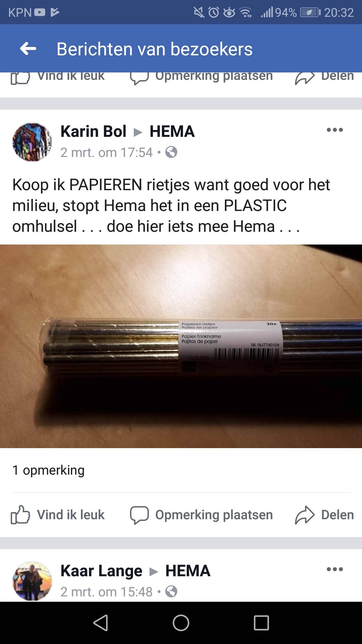The width and height of the screenshot is (362, 644).
Task: Open three-dot menu on Kaar Lange's post
Action: 335,569
